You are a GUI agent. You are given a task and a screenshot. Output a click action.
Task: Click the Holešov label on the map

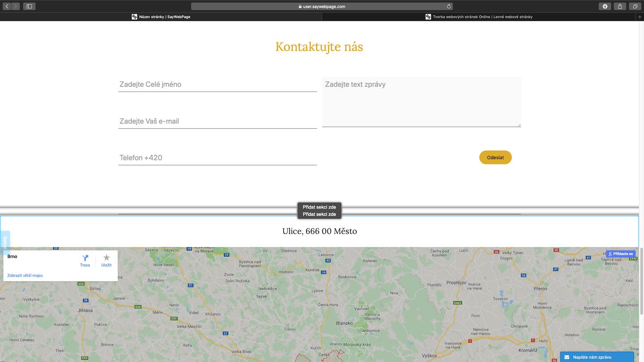[572, 335]
